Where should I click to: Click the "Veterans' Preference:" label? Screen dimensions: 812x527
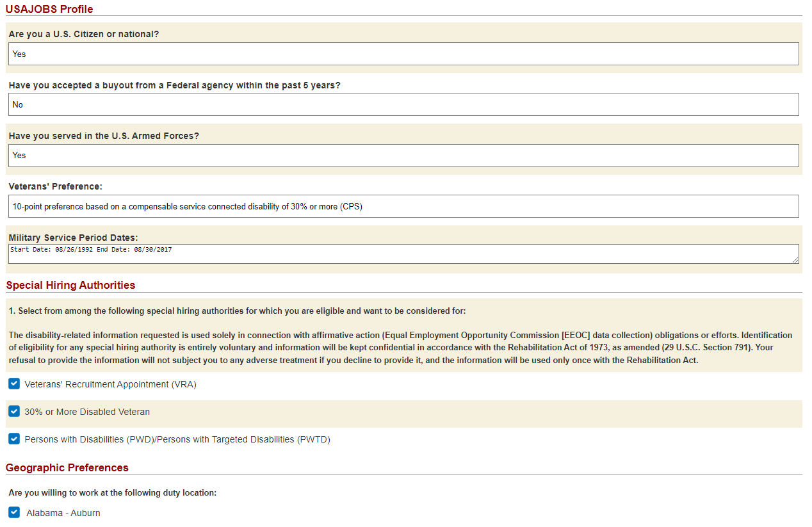click(x=56, y=186)
